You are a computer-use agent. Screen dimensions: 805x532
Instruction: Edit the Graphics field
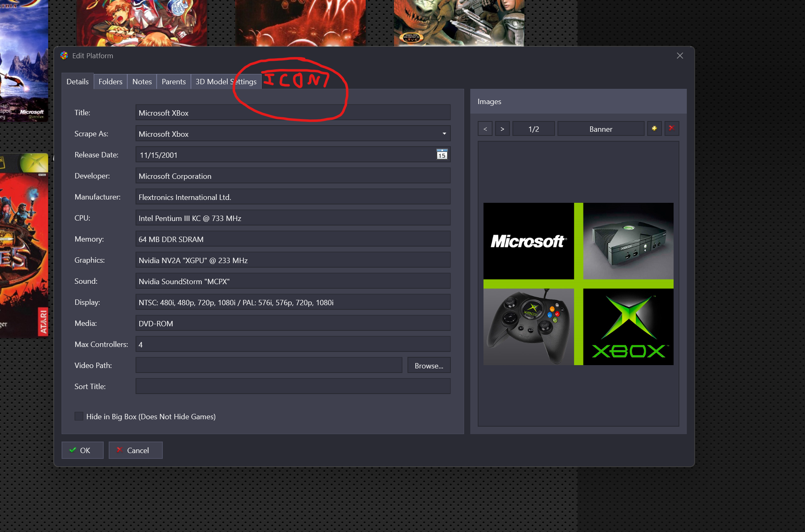point(293,260)
